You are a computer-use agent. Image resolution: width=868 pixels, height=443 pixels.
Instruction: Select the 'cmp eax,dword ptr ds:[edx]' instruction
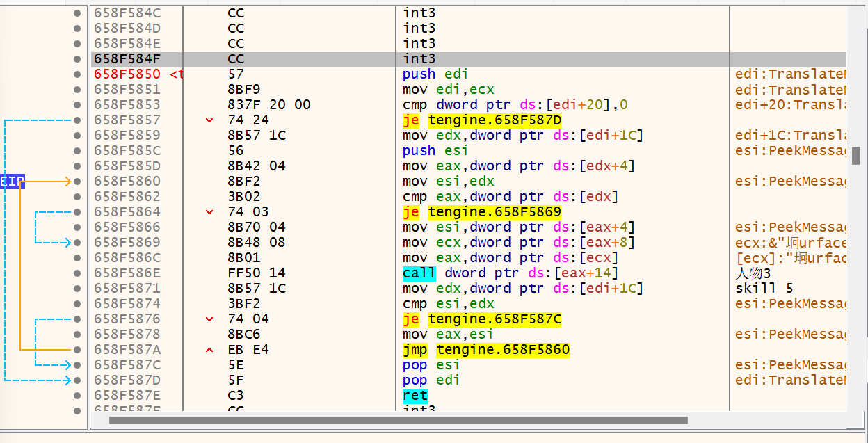pyautogui.click(x=511, y=197)
